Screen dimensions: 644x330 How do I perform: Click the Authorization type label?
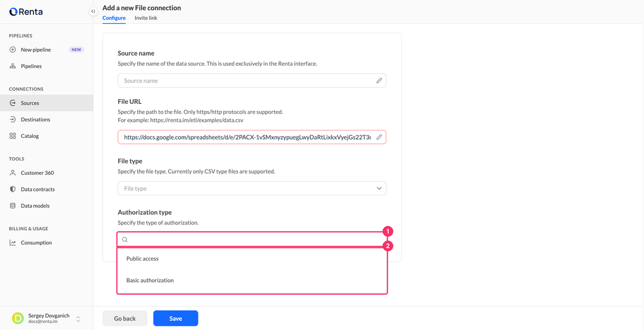144,212
